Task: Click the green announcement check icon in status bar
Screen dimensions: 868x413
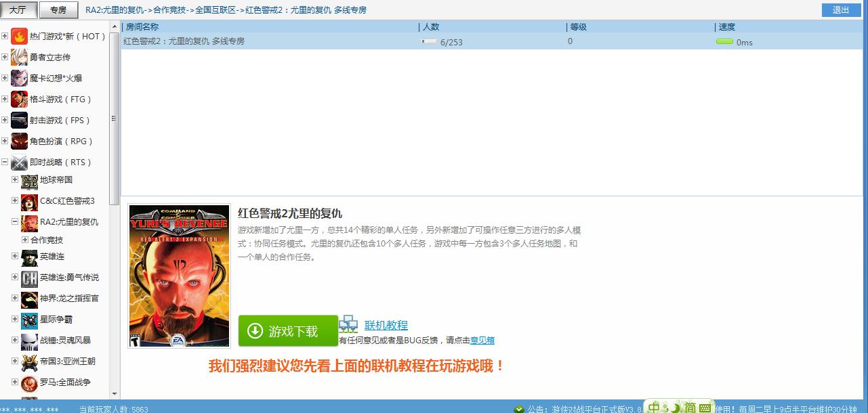Action: tap(519, 409)
